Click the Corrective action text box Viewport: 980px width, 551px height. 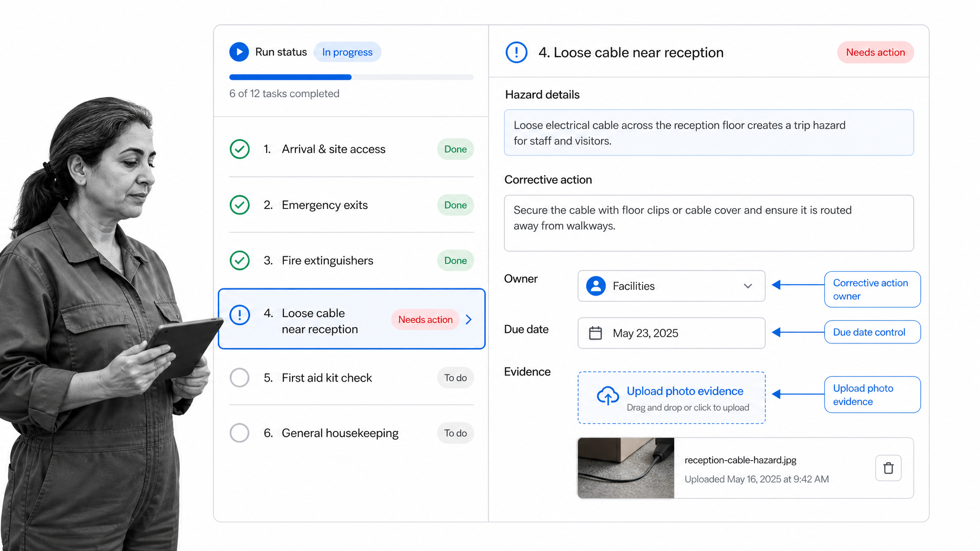pyautogui.click(x=709, y=223)
